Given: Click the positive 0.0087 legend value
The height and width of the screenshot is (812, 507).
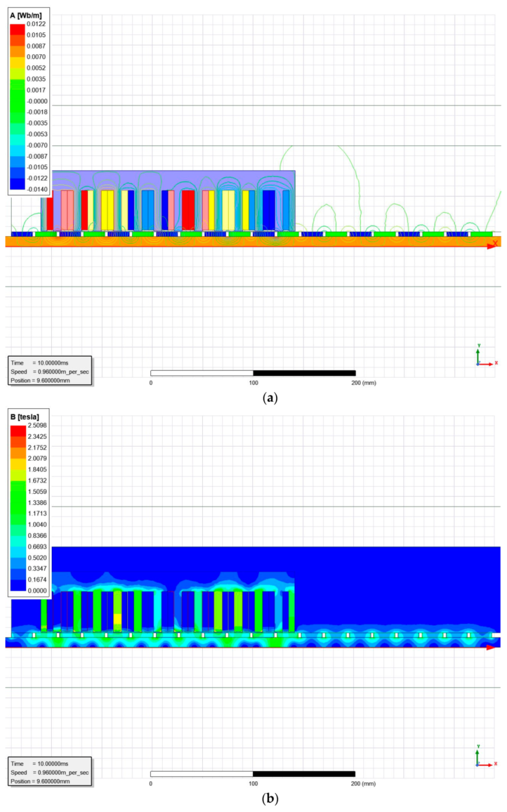Looking at the screenshot, I should pyautogui.click(x=37, y=46).
